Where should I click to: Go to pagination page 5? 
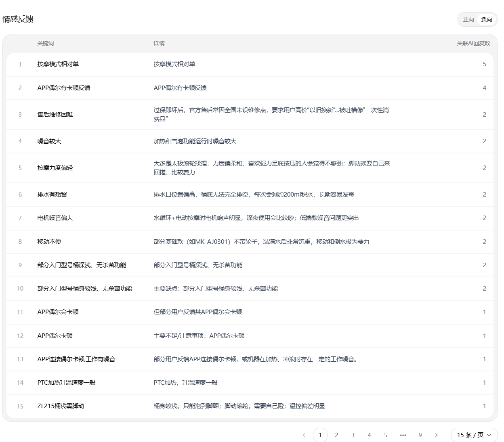point(386,435)
